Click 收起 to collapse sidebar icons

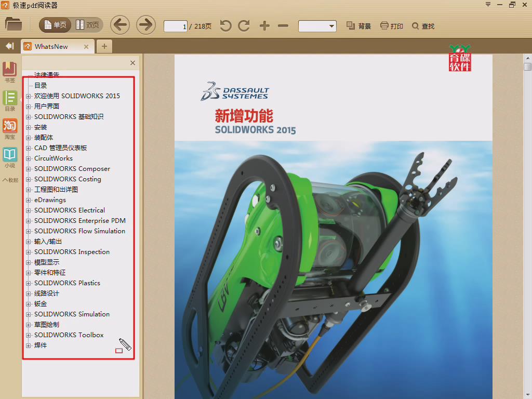10,180
